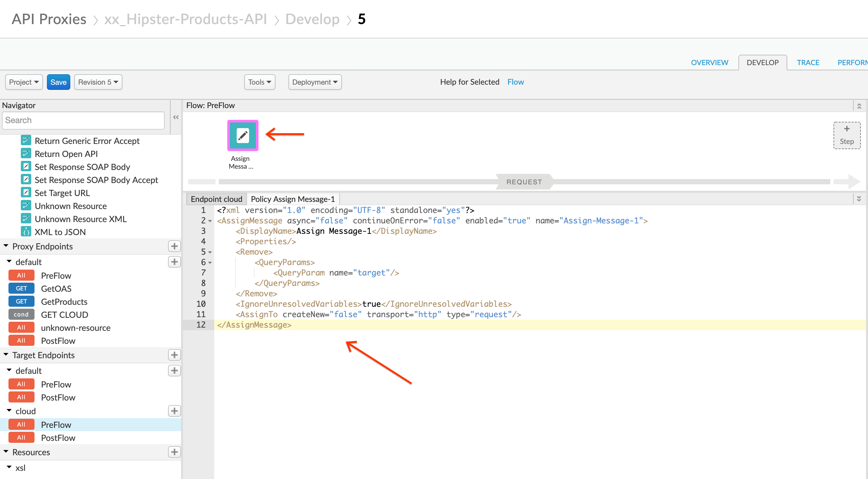Screen dimensions: 868x479
Task: Collapse the flow diagram panel
Action: point(859,106)
